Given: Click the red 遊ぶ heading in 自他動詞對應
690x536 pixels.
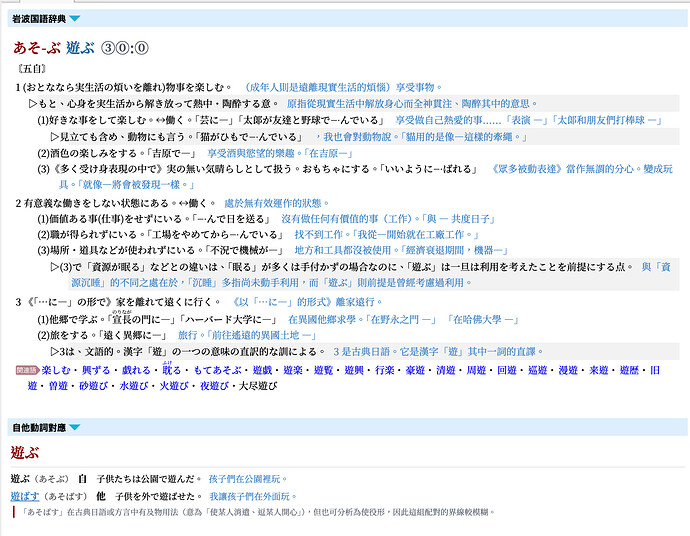Looking at the screenshot, I should [x=25, y=452].
